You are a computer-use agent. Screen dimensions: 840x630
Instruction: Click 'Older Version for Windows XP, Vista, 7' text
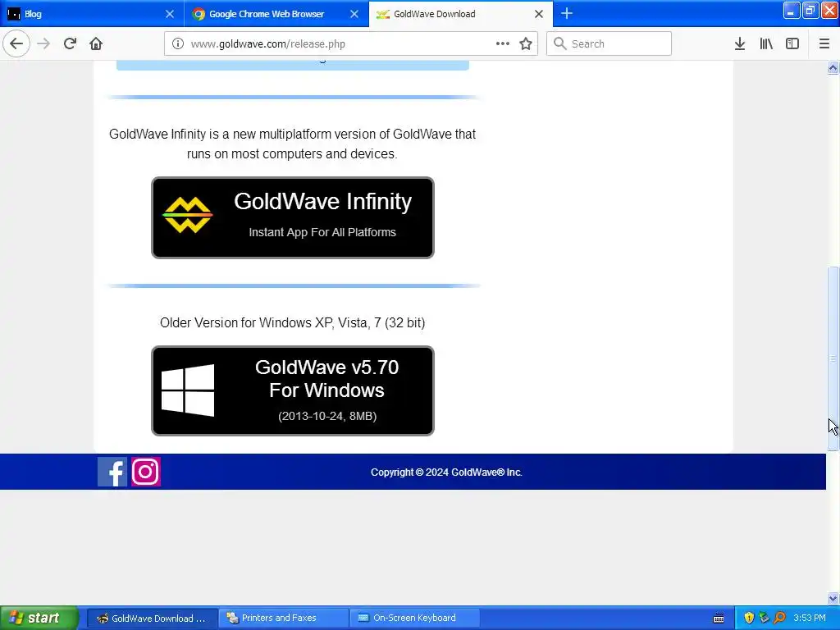pyautogui.click(x=271, y=322)
